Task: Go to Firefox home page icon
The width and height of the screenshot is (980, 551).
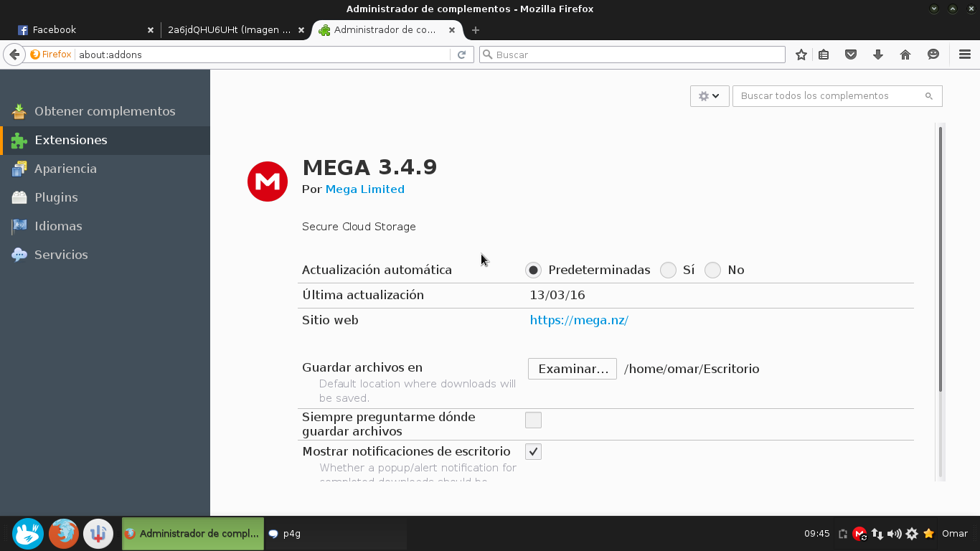Action: click(x=905, y=55)
